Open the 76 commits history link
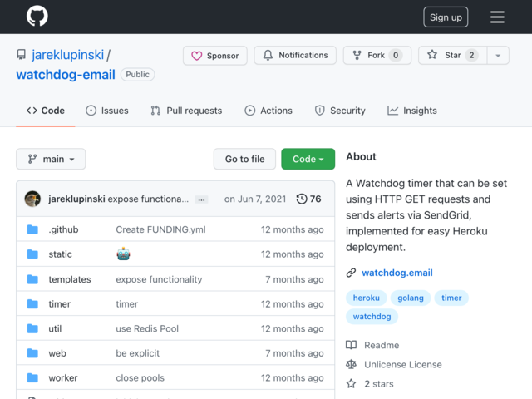Screen dimensions: 532x399 (315, 199)
